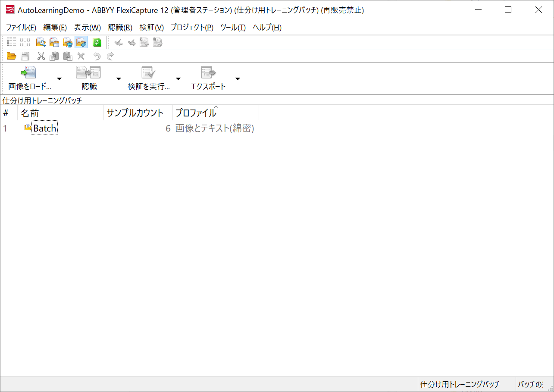Screen dimensions: 554x392
Task: Open the 編集(E) menu
Action: (x=55, y=28)
